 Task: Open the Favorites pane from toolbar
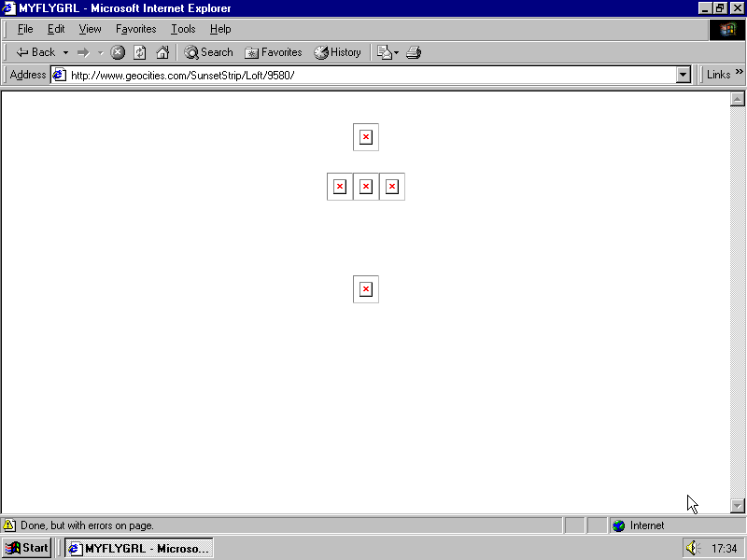(x=273, y=52)
